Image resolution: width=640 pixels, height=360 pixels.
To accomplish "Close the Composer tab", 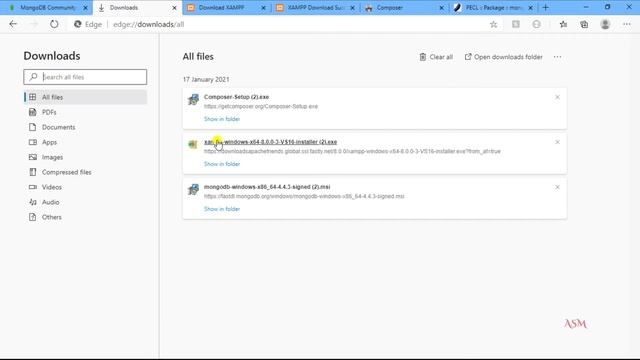I will 441,8.
